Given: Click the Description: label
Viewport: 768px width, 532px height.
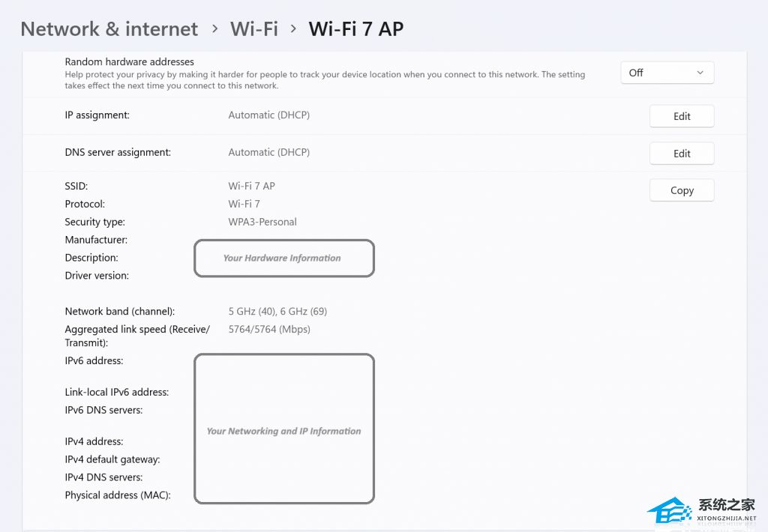Looking at the screenshot, I should (91, 258).
